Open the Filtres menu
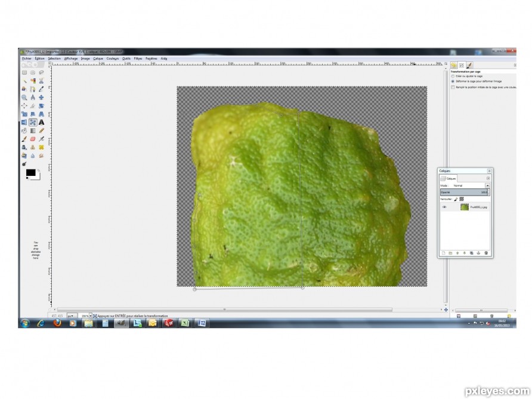 138,58
